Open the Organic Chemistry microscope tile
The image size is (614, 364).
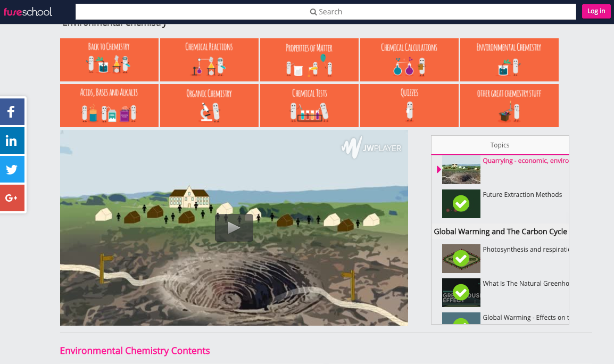(209, 105)
